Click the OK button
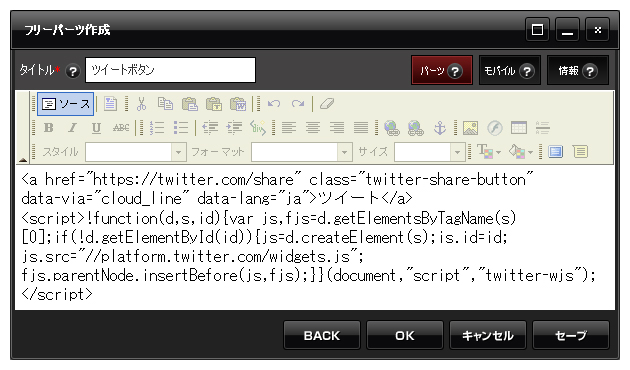The width and height of the screenshot is (630, 370). (x=405, y=335)
